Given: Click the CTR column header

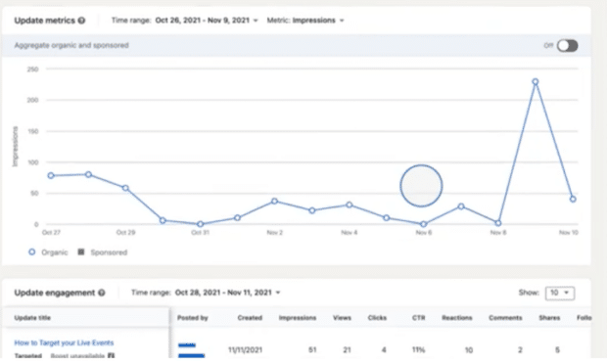Looking at the screenshot, I should (x=418, y=318).
